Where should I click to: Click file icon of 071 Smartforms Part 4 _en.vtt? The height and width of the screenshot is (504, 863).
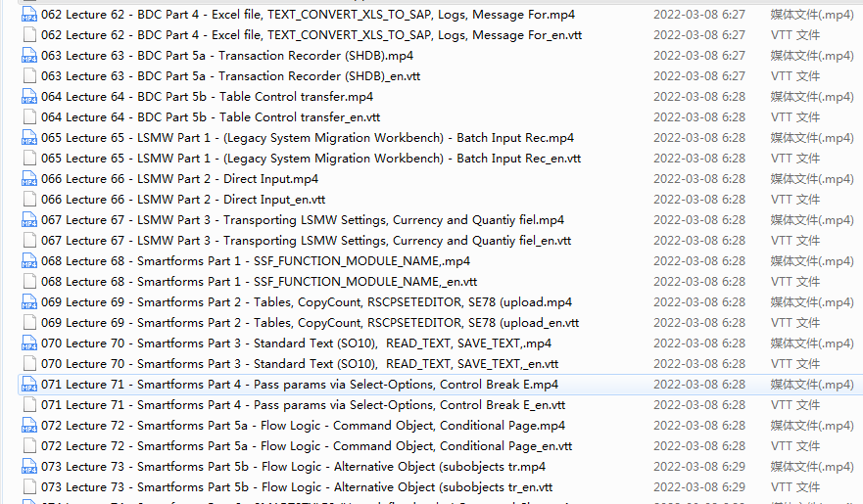pos(29,405)
